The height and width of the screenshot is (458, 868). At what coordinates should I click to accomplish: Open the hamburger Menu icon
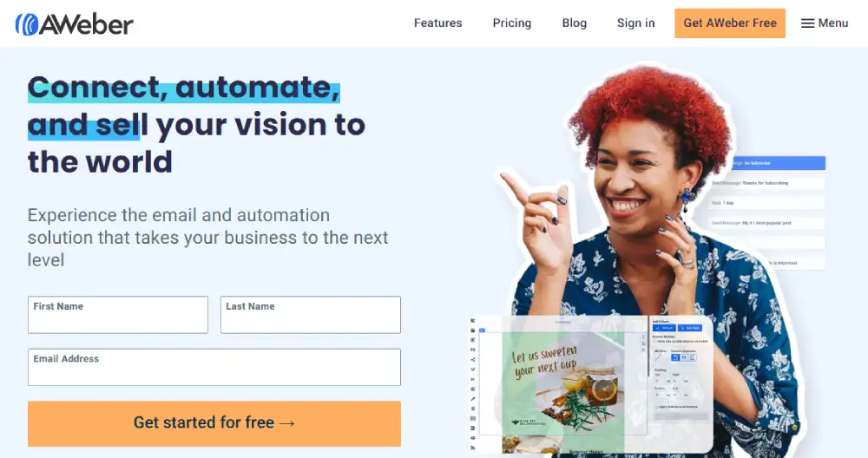coord(807,23)
